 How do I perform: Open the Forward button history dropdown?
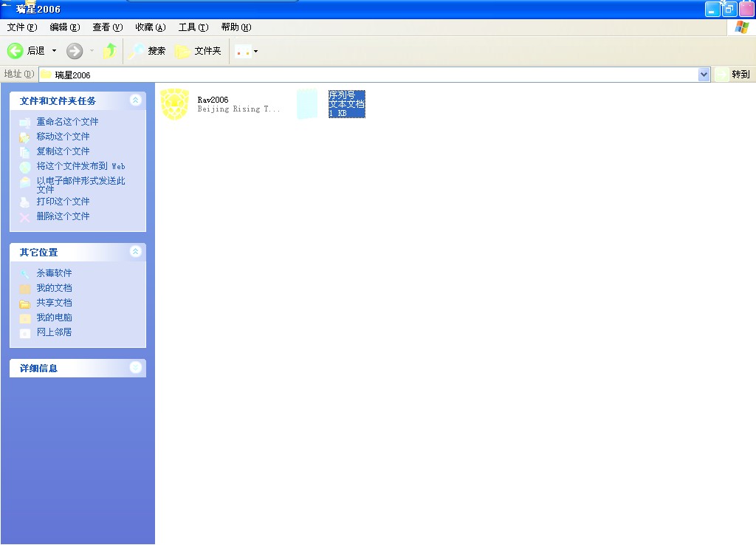[x=92, y=51]
